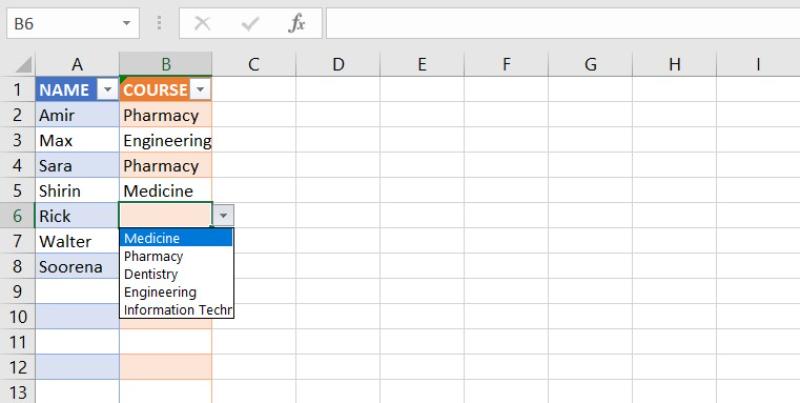Open the COURSE column filter dropdown
Image resolution: width=800 pixels, height=403 pixels.
click(x=200, y=90)
